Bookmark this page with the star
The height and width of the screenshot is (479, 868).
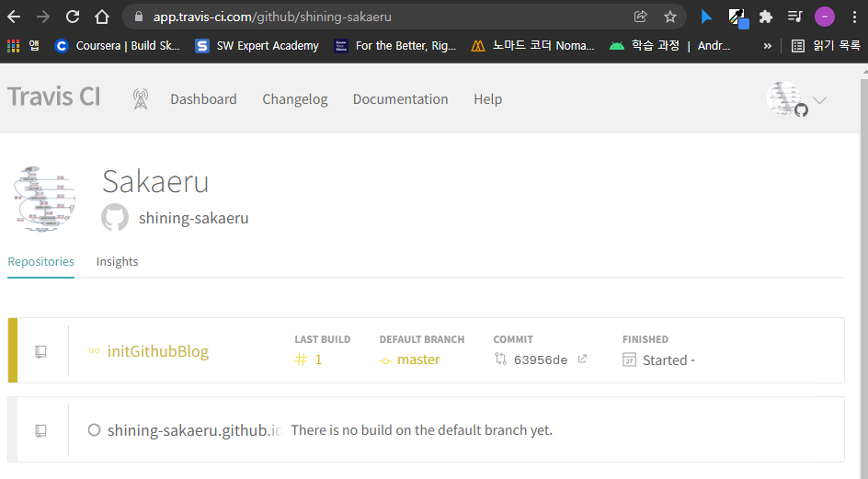coord(670,17)
